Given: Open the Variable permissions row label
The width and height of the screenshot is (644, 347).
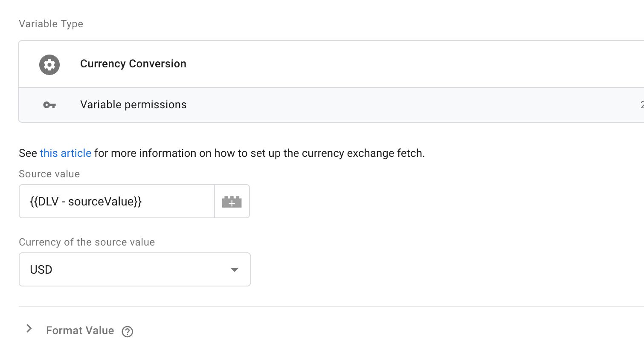Looking at the screenshot, I should pyautogui.click(x=133, y=105).
